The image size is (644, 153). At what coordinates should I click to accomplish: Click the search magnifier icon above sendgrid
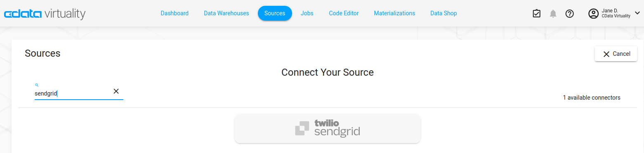tap(37, 85)
